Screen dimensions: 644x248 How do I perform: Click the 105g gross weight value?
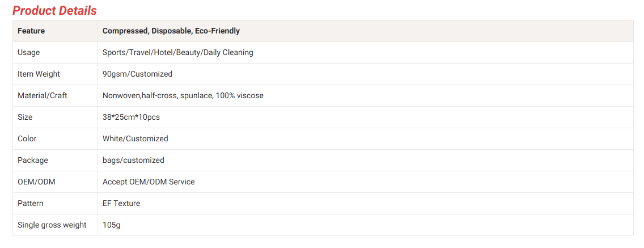(x=111, y=225)
